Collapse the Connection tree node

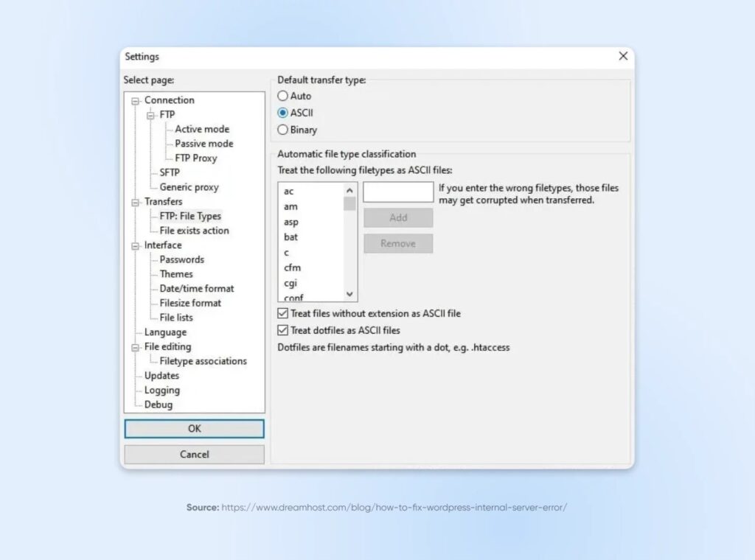point(136,101)
